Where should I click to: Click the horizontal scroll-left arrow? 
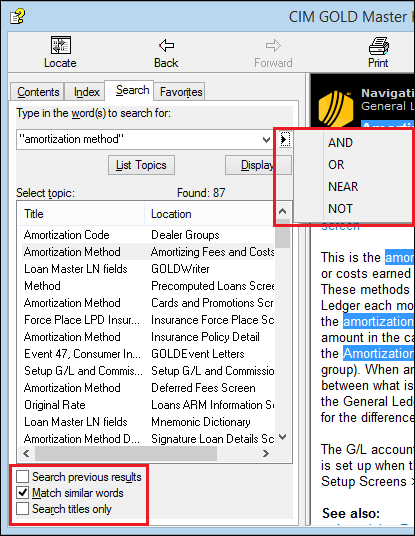pyautogui.click(x=26, y=454)
